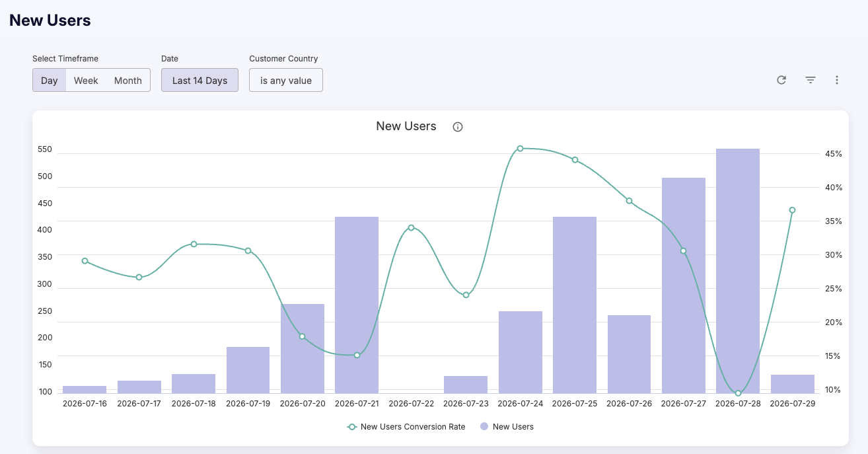Select the 2026-07-24 conversion rate point
The image size is (868, 454).
point(520,149)
